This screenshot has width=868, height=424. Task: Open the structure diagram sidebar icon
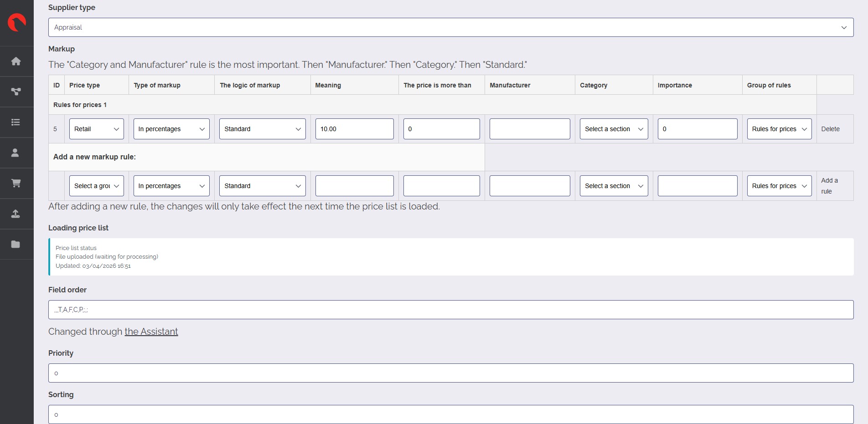16,92
